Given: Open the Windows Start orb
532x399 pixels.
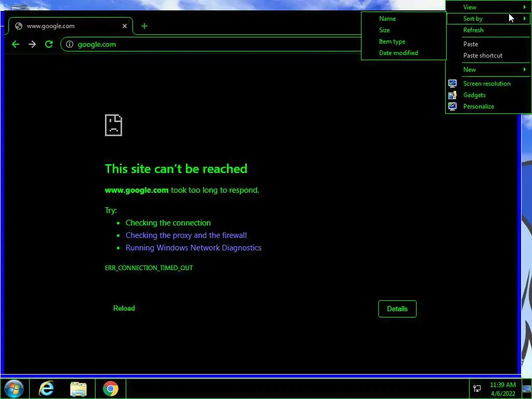Looking at the screenshot, I should point(14,389).
